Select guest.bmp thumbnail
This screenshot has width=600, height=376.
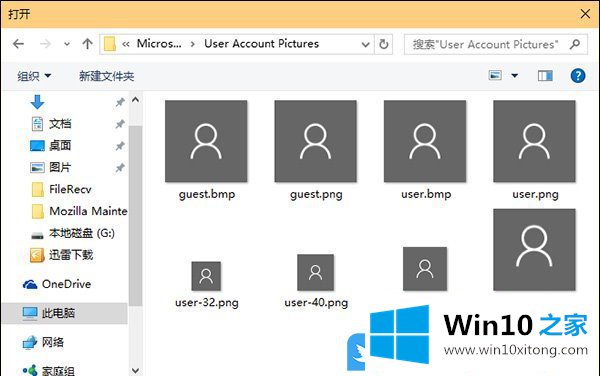point(206,141)
